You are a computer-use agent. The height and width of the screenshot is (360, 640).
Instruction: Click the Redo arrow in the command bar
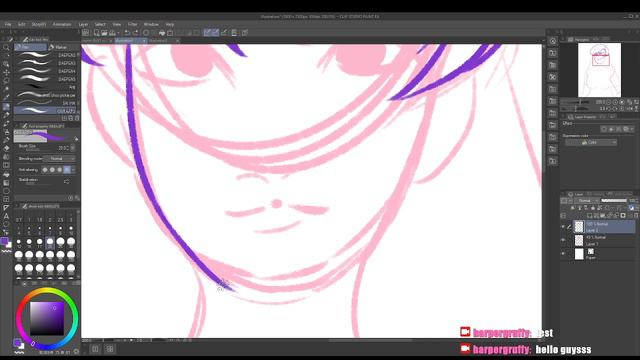[135, 33]
